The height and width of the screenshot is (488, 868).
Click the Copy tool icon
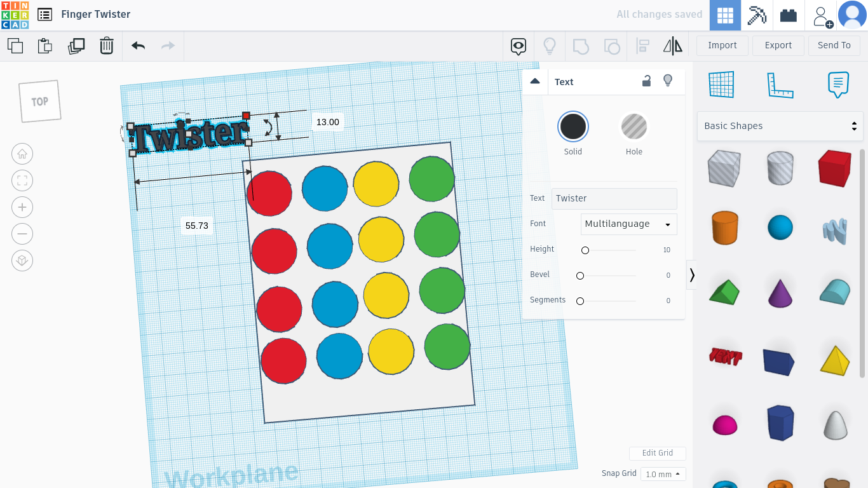(15, 46)
